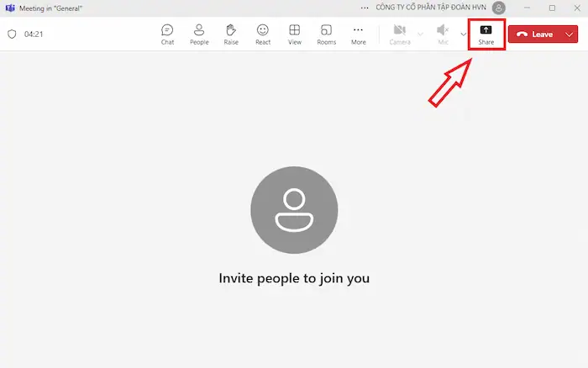
Task: Open the View layout options
Action: click(295, 34)
